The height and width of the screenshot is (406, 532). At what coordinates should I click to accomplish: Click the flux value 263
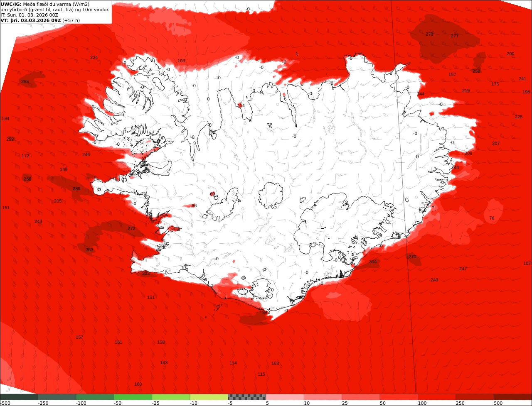pyautogui.click(x=89, y=249)
